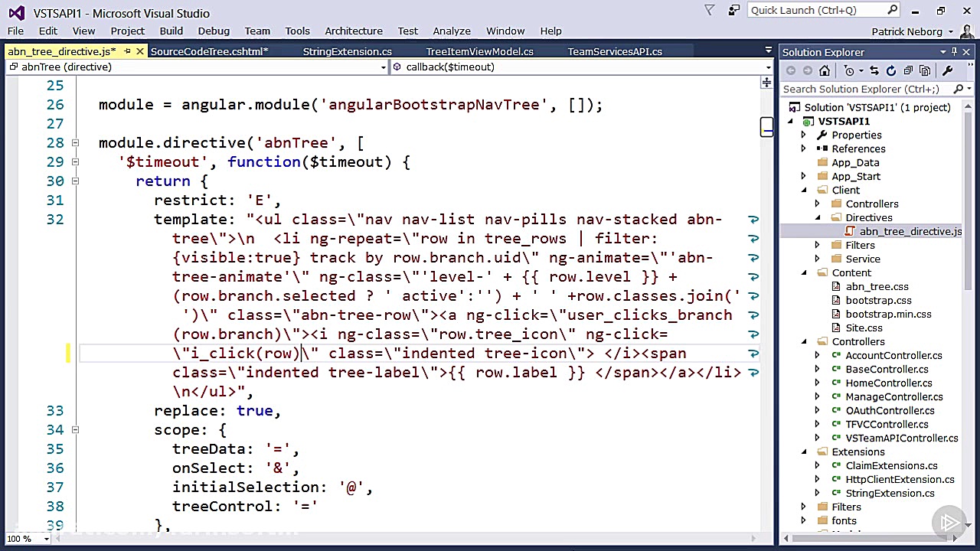Image resolution: width=980 pixels, height=551 pixels.
Task: Open the send feedback icon
Action: click(x=734, y=11)
